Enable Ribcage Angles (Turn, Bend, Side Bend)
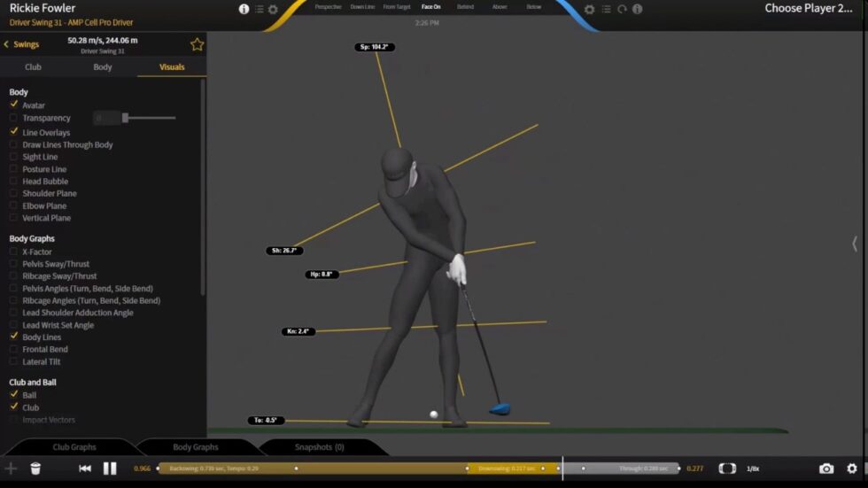The width and height of the screenshot is (868, 488). point(14,300)
